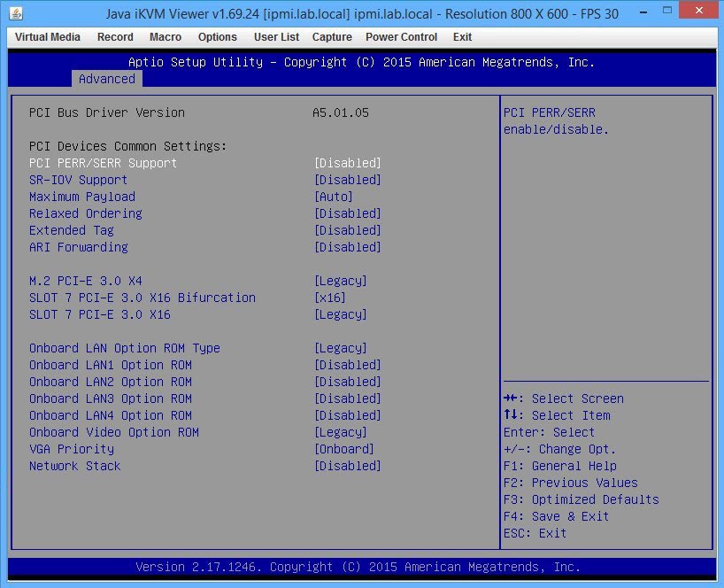The width and height of the screenshot is (724, 588).
Task: Change VGA Priority Onboard value
Action: [344, 449]
